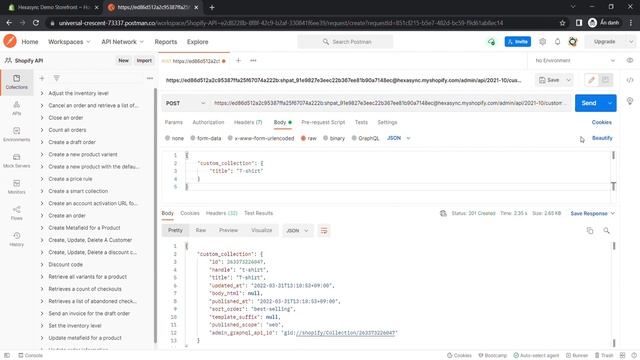Open the JSON body format dropdown
This screenshot has height=360, width=640.
pyautogui.click(x=398, y=138)
